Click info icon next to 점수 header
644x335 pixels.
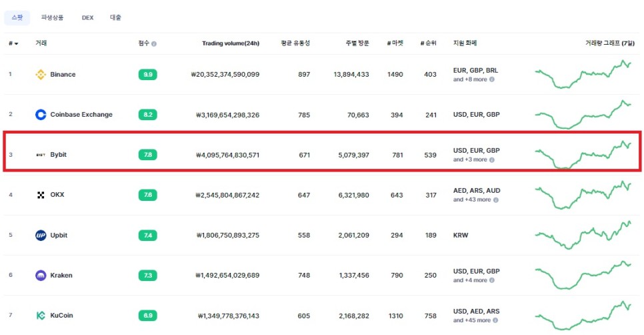click(x=153, y=43)
